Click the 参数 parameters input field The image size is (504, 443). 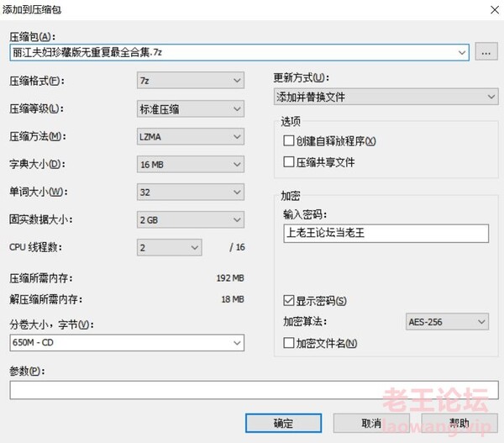click(254, 390)
